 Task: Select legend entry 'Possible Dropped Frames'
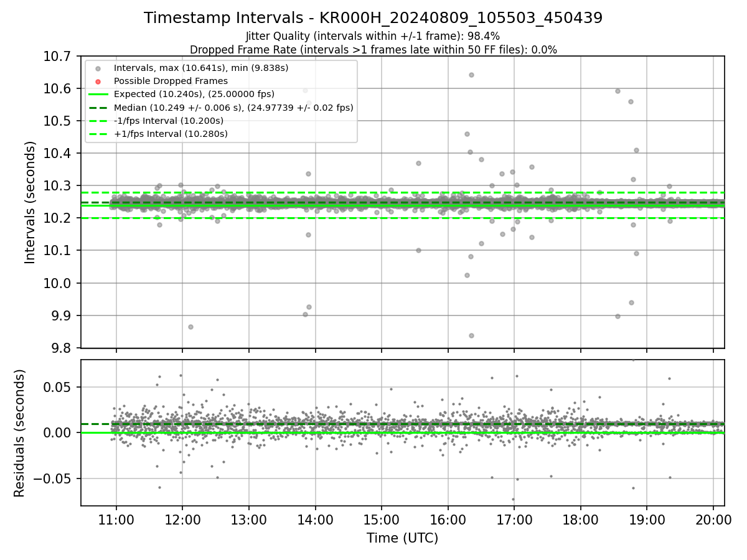click(171, 81)
